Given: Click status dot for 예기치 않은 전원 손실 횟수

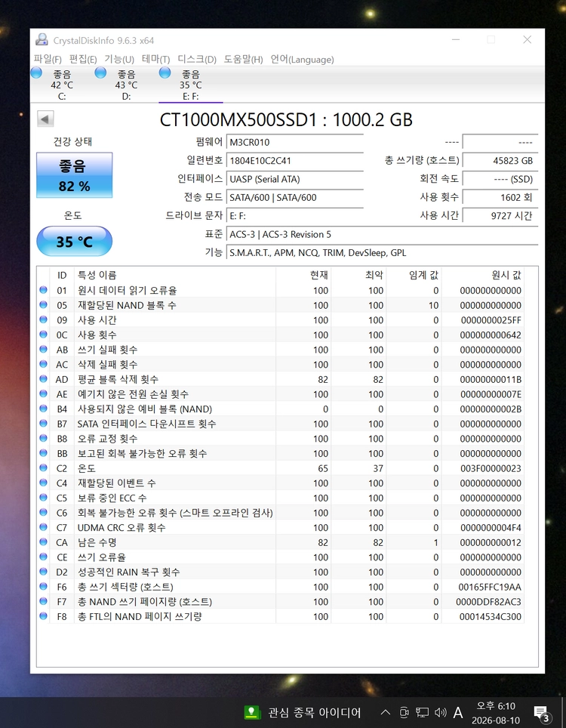Looking at the screenshot, I should (x=43, y=393).
